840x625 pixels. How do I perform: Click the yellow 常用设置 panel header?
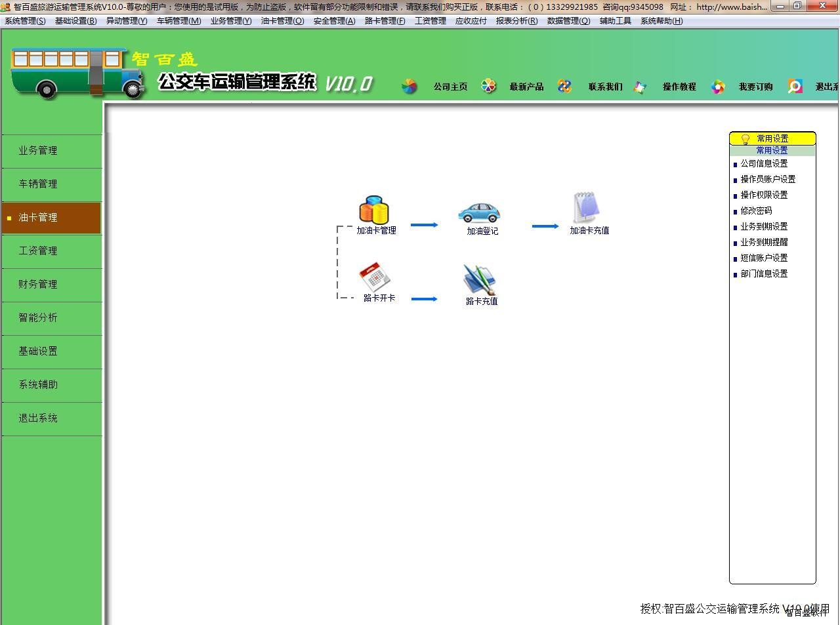(x=772, y=138)
